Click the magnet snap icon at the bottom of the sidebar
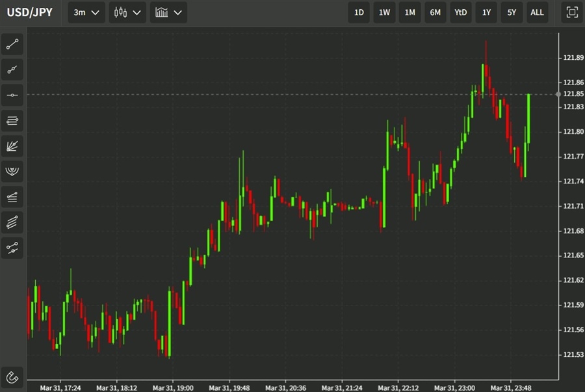Screen dimensions: 585x392 point(12,378)
